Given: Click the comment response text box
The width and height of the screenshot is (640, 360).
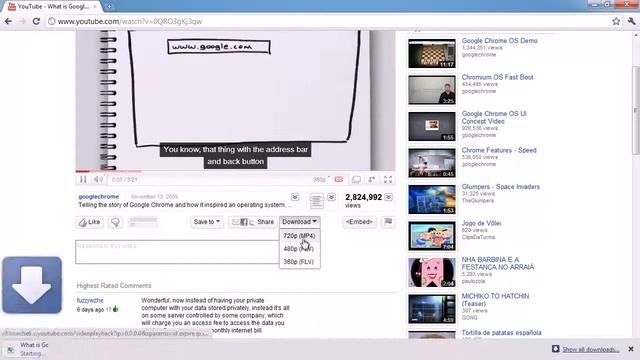Looking at the screenshot, I should coord(177,252).
